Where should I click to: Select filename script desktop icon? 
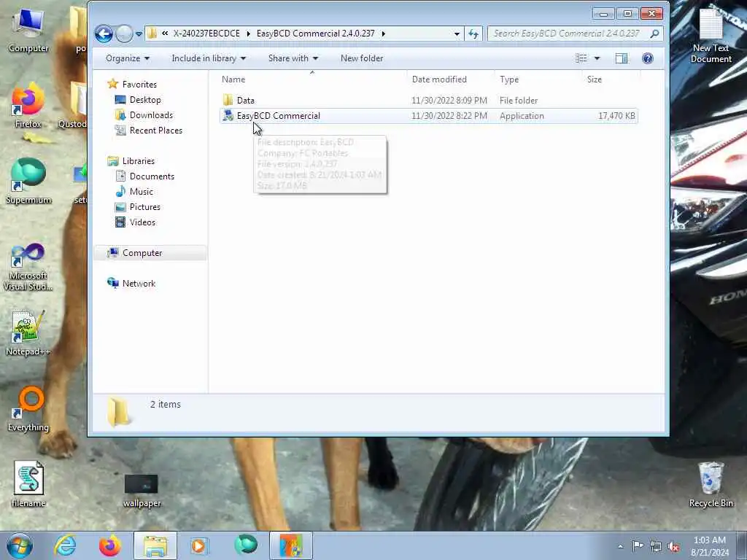[28, 484]
